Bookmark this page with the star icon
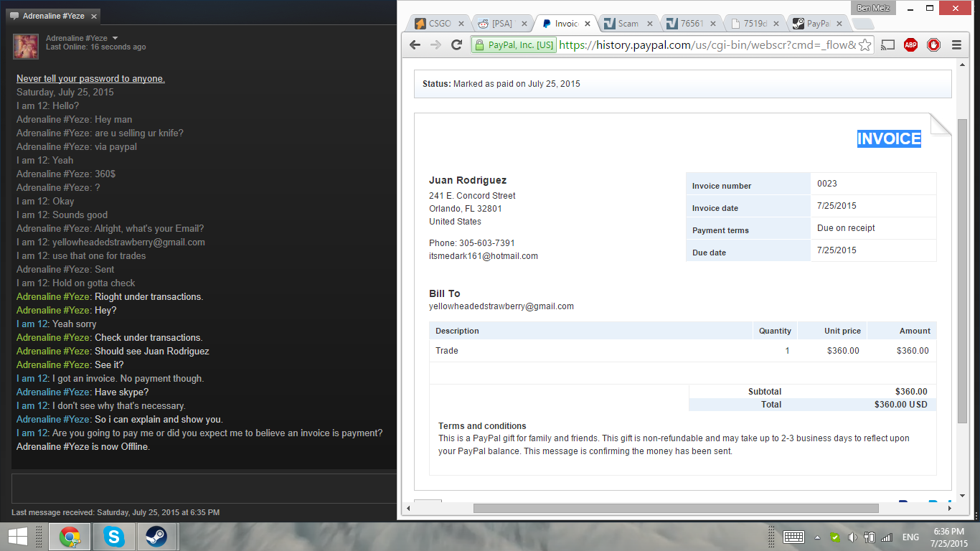This screenshot has width=980, height=551. pos(864,45)
